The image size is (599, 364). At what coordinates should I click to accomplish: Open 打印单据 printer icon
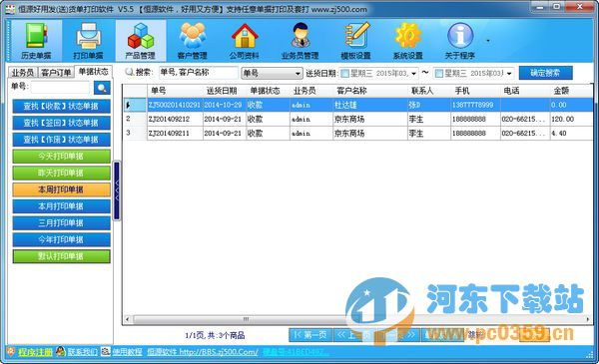pos(88,41)
